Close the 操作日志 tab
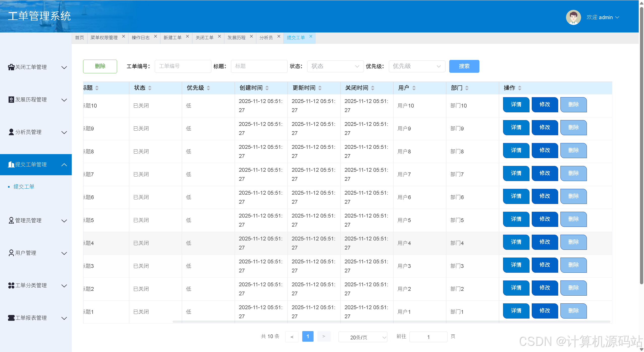The image size is (644, 352). [156, 37]
